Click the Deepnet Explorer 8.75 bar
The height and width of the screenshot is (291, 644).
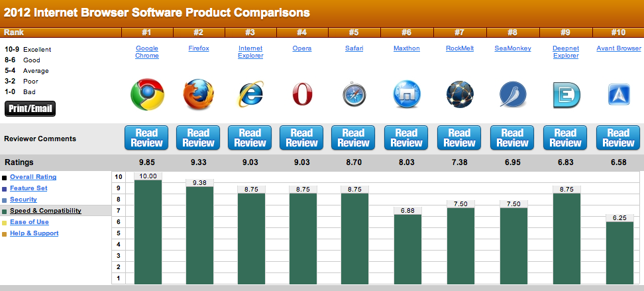click(566, 239)
